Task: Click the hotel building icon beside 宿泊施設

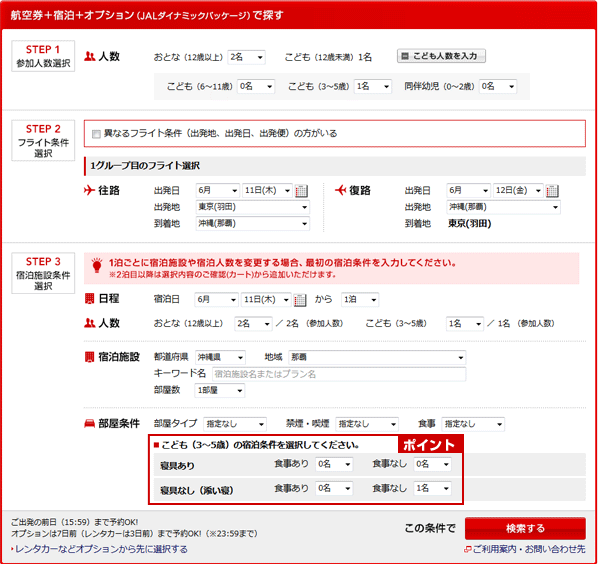Action: point(90,357)
